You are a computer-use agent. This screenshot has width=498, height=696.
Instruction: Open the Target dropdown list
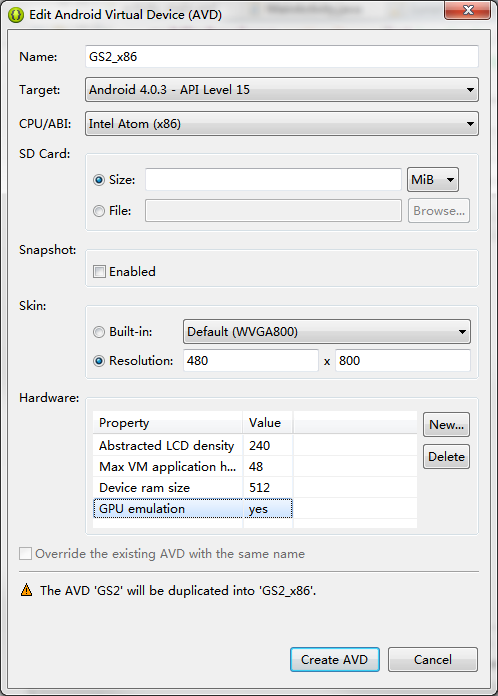tap(282, 90)
